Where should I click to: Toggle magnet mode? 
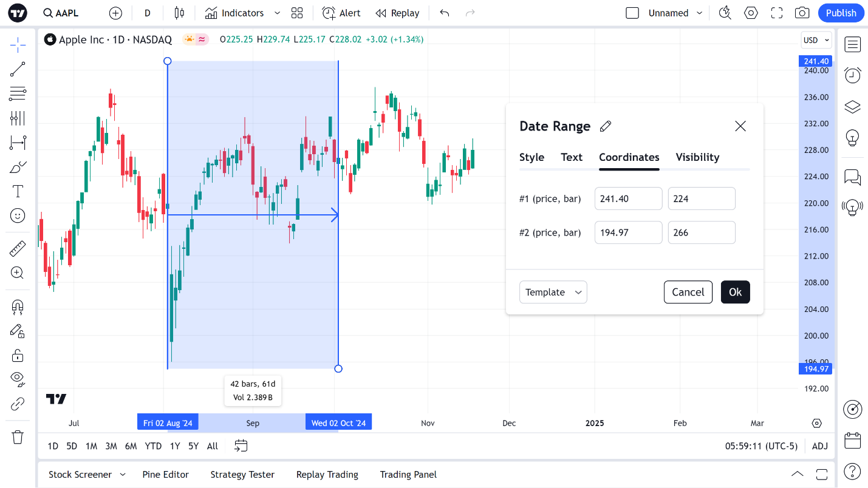point(18,307)
